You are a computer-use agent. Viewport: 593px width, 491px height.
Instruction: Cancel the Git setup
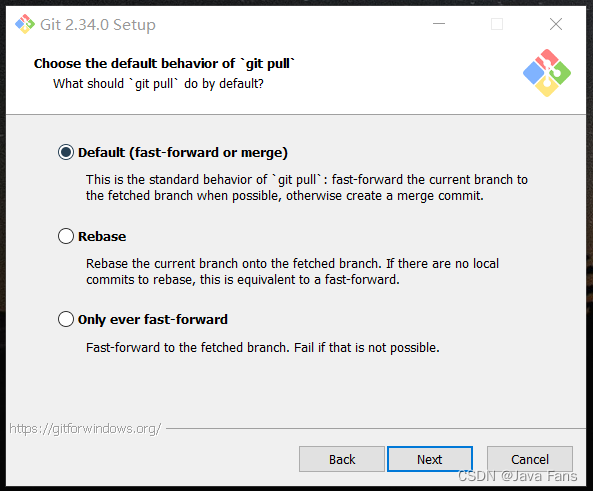[530, 459]
